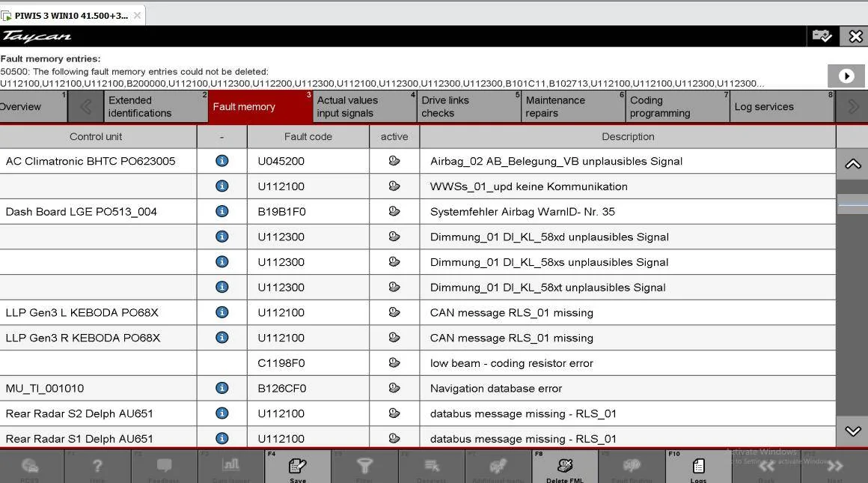This screenshot has height=483, width=868.
Task: Click active status icon for U045200
Action: [x=394, y=161]
